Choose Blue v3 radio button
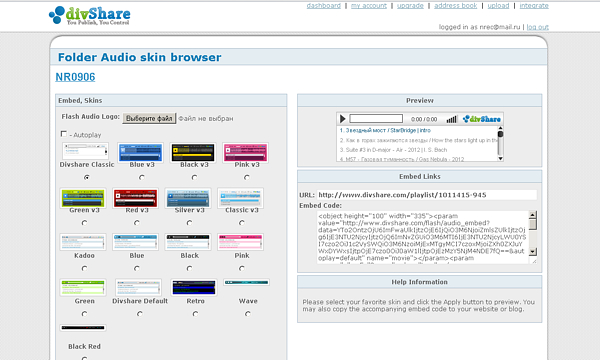The width and height of the screenshot is (600, 360). [x=142, y=178]
